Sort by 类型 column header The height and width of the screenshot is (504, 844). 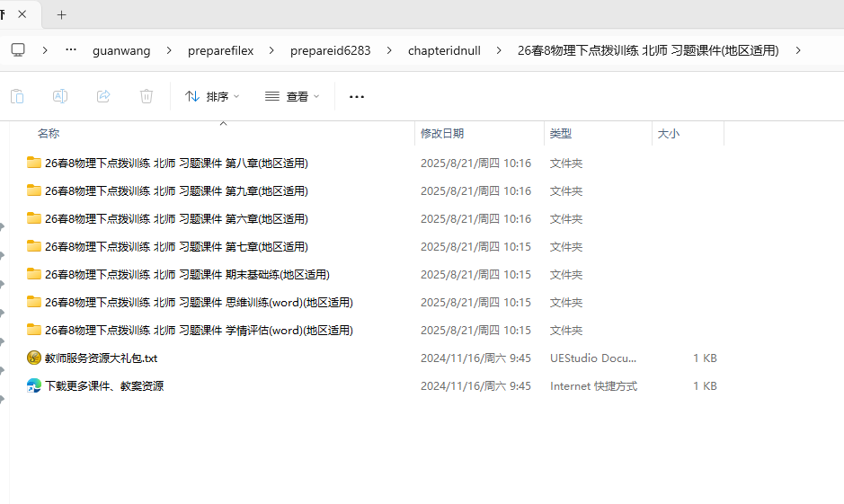pos(560,133)
